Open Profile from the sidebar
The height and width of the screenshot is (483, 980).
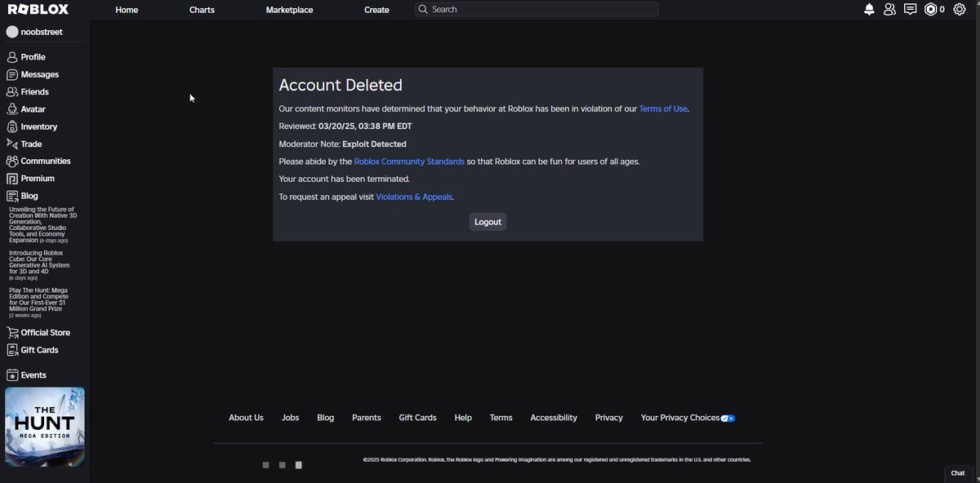(x=26, y=57)
